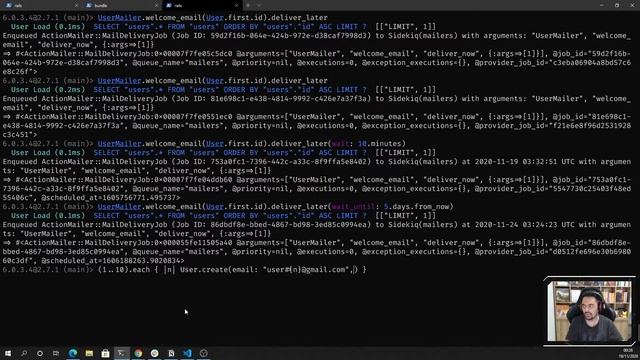The width and height of the screenshot is (640, 360).
Task: Open the last circular taskbar app icon
Action: pos(204,353)
